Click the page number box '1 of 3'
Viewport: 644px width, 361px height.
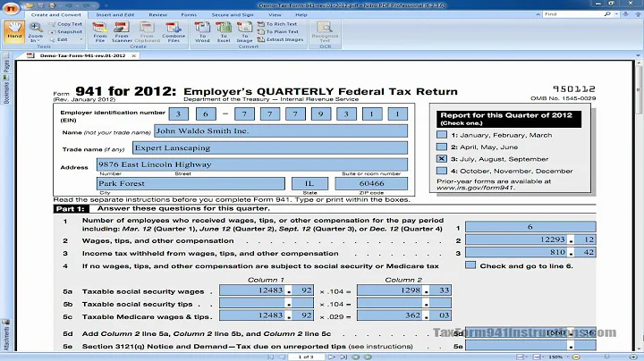point(305,357)
